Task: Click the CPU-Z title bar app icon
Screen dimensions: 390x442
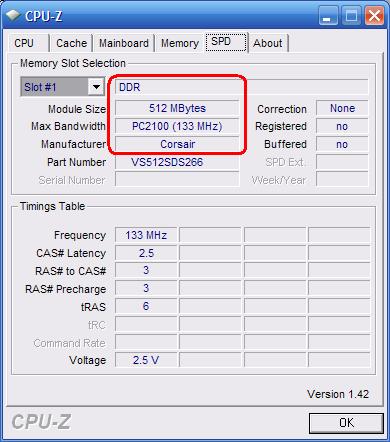Action: [13, 16]
